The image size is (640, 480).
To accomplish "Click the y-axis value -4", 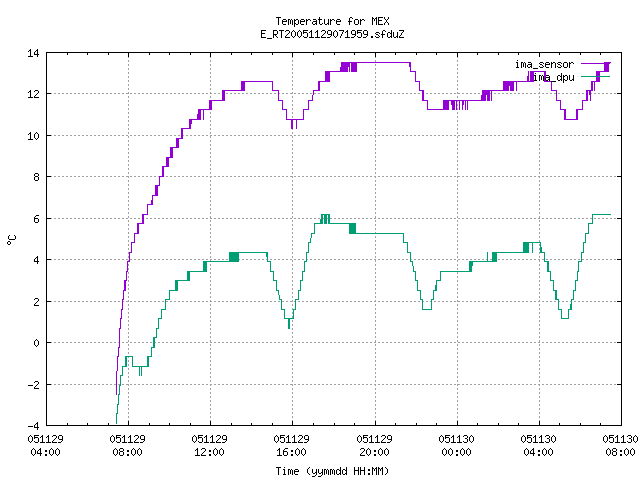I will click(33, 426).
